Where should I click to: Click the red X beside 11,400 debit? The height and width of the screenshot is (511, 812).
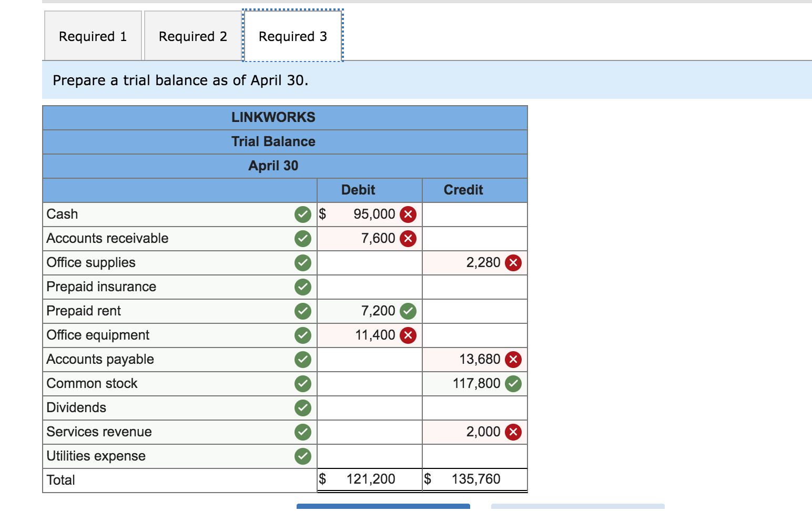[408, 335]
